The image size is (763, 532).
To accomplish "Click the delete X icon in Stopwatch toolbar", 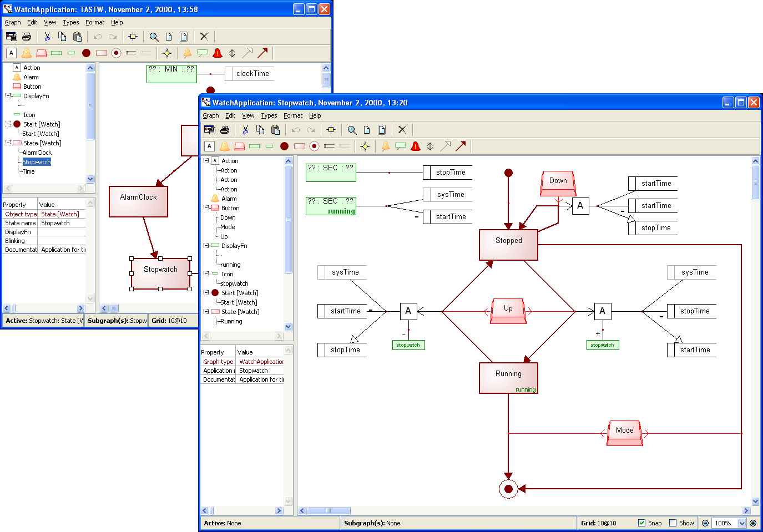I will [x=402, y=130].
